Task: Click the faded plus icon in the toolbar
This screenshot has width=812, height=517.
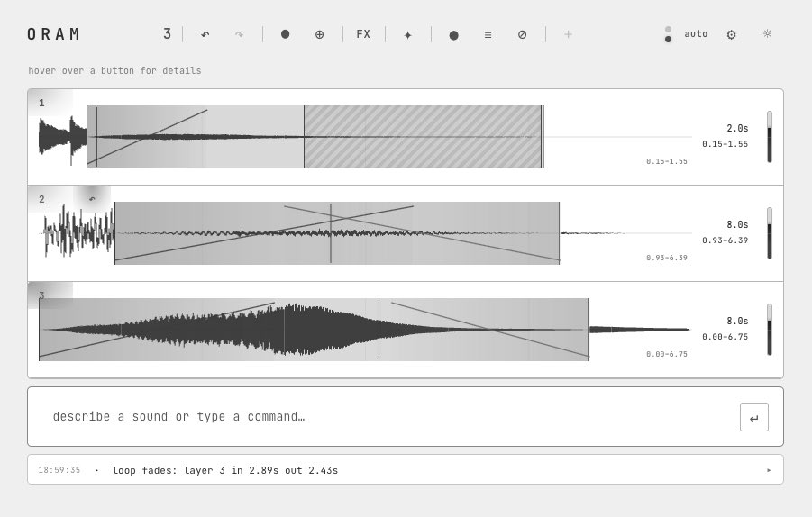Action: pyautogui.click(x=568, y=34)
